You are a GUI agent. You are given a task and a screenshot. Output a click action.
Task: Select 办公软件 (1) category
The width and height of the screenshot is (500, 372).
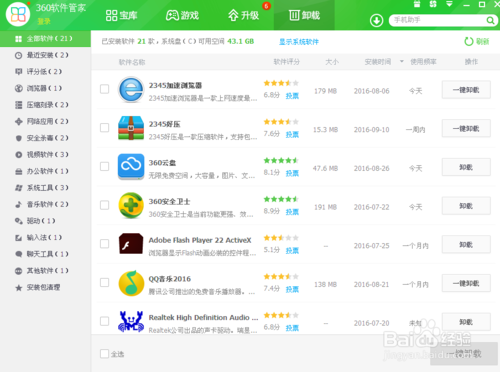(x=45, y=171)
